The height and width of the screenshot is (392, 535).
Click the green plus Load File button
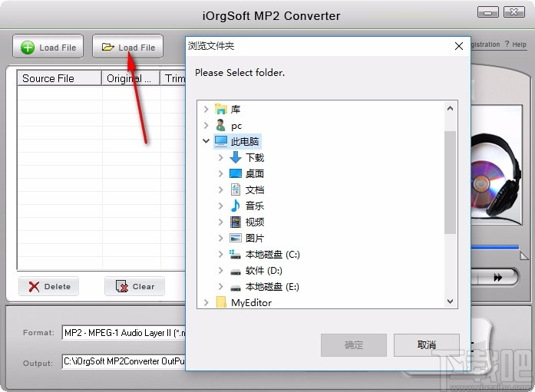(48, 47)
